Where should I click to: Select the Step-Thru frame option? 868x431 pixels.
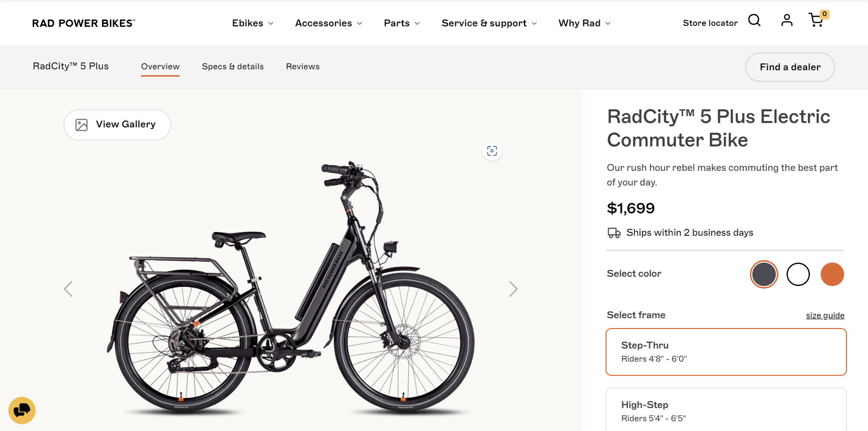pos(726,351)
